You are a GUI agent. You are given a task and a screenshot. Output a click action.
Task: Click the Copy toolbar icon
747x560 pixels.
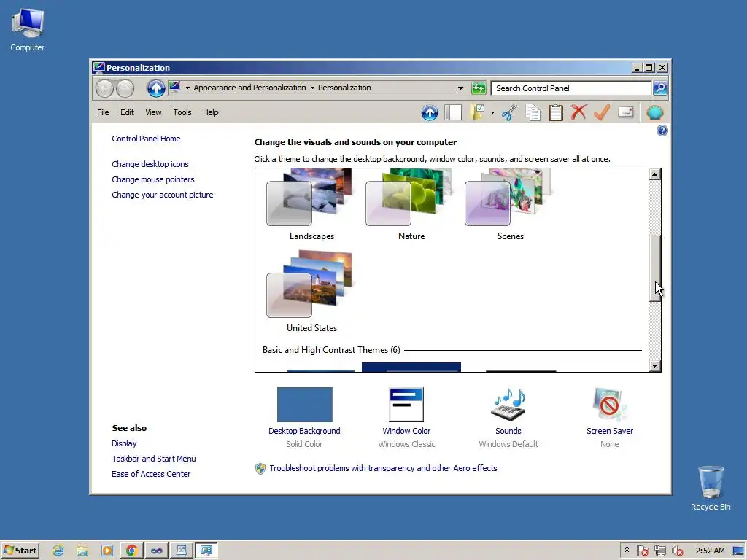(x=533, y=113)
